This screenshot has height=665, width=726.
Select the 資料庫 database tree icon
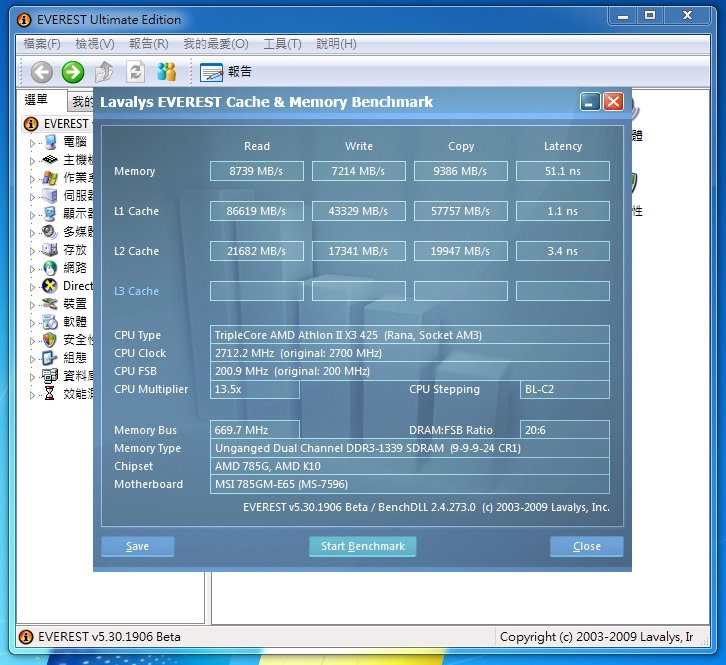pos(50,376)
